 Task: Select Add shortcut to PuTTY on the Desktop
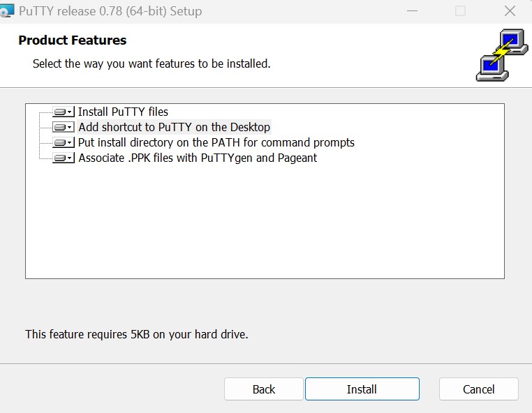[x=175, y=127]
